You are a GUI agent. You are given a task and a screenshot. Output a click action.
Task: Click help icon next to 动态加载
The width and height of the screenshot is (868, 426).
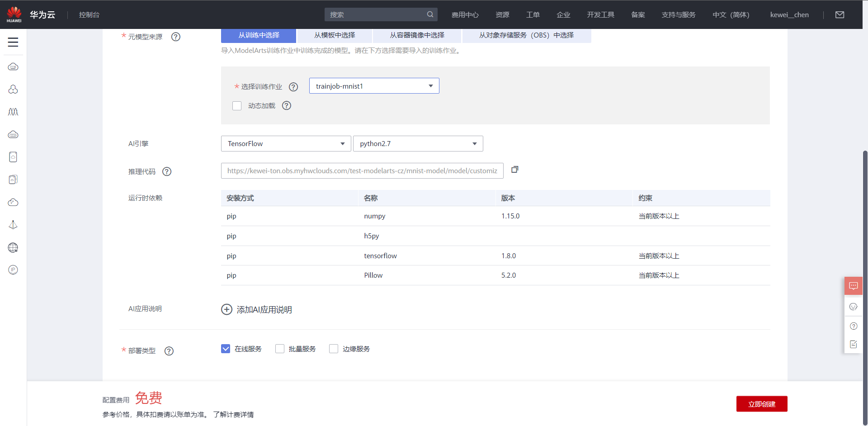point(287,105)
